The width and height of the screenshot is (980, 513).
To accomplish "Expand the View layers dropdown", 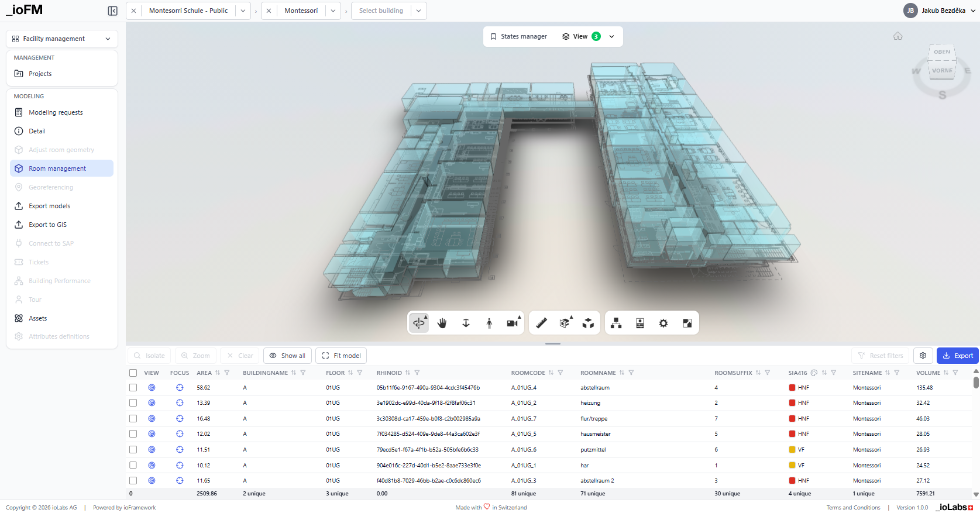I will tap(611, 36).
